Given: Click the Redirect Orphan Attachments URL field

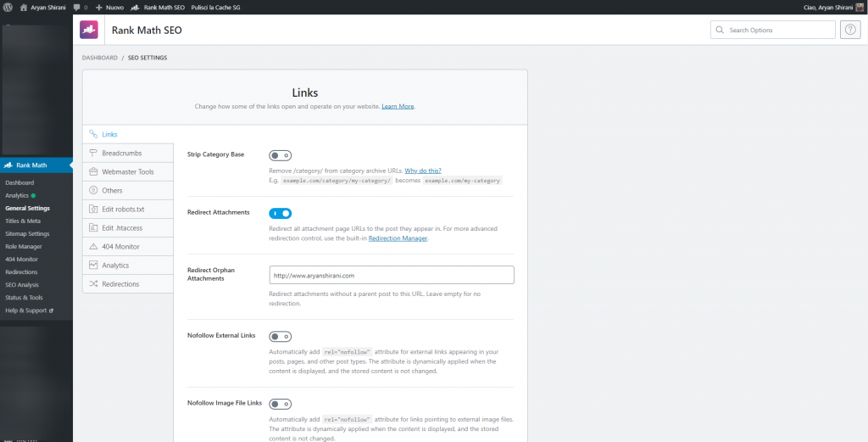Looking at the screenshot, I should (x=392, y=275).
